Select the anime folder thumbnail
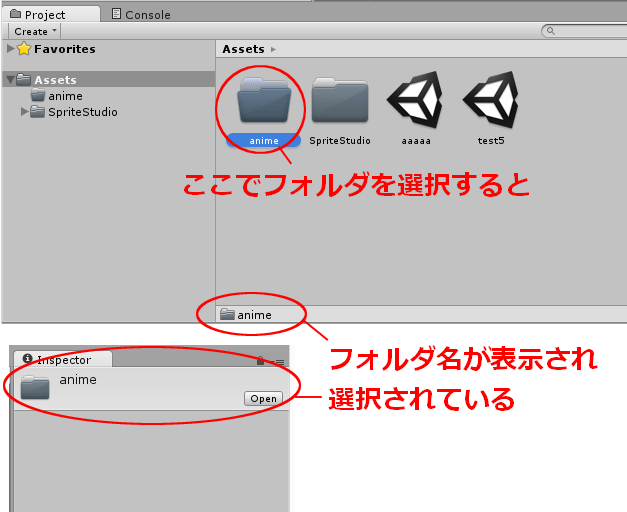 pos(264,100)
